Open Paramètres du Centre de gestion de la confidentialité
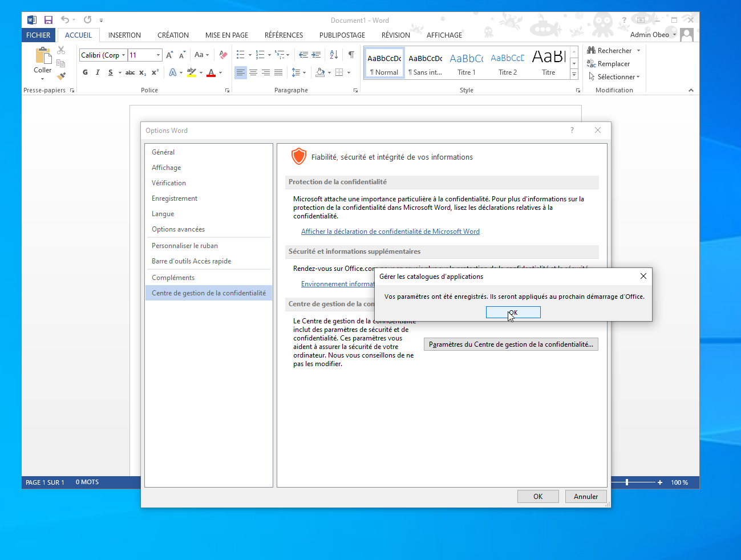The width and height of the screenshot is (741, 560). [x=511, y=344]
